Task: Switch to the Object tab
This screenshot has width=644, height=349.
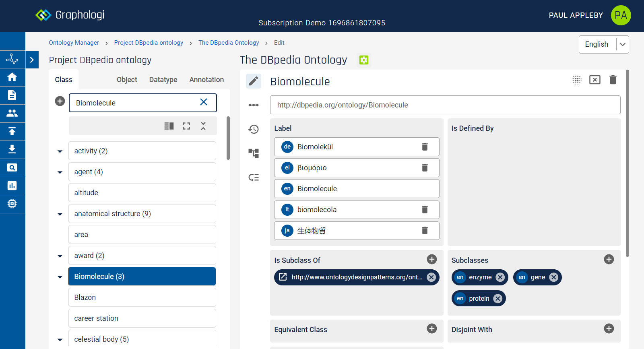Action: 127,80
